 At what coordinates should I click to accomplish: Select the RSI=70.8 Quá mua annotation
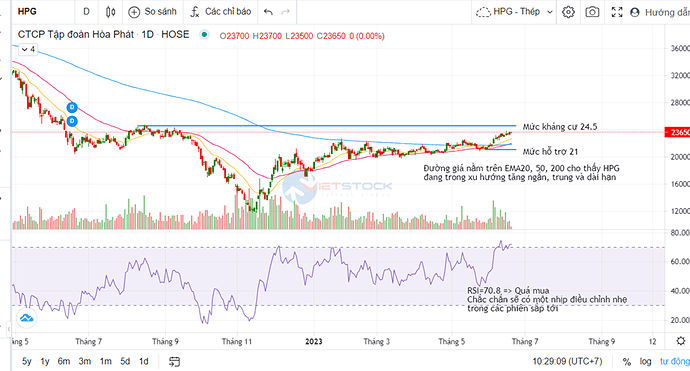(x=547, y=300)
